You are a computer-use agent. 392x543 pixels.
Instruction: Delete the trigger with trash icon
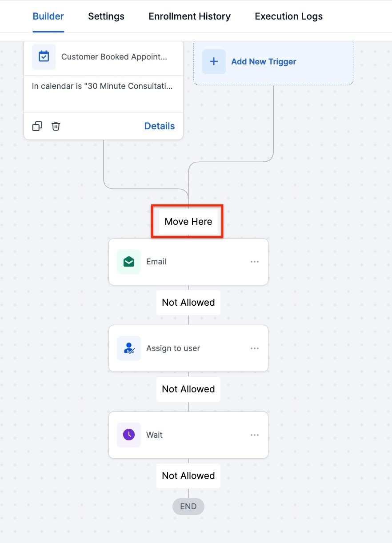click(56, 126)
